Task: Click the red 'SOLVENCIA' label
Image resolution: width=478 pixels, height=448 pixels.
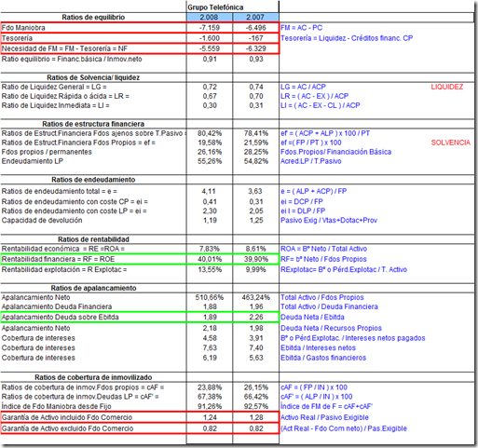Action: 451,143
